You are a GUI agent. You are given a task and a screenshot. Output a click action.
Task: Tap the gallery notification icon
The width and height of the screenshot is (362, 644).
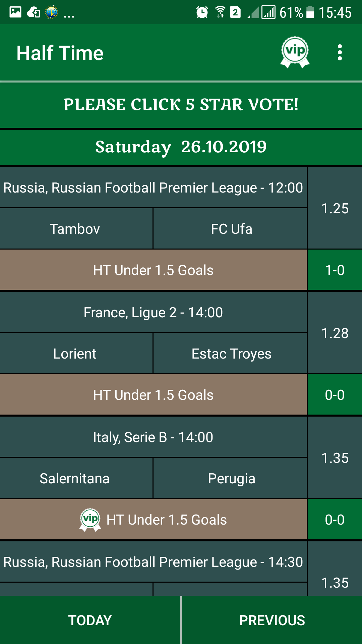click(15, 12)
